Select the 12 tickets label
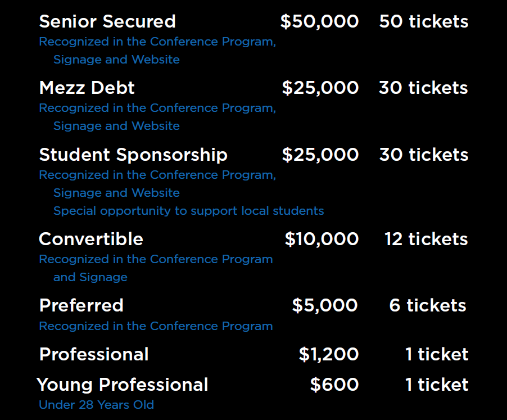 (x=426, y=239)
